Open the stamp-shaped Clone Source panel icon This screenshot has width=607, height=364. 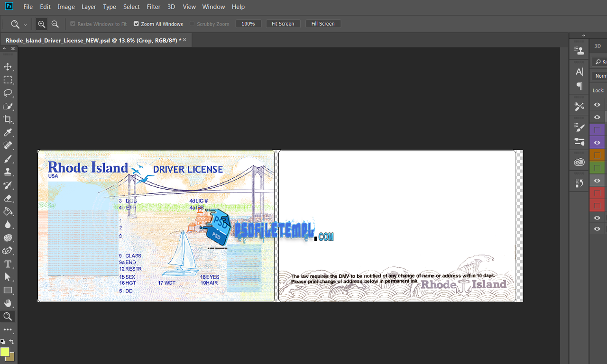coord(579,51)
